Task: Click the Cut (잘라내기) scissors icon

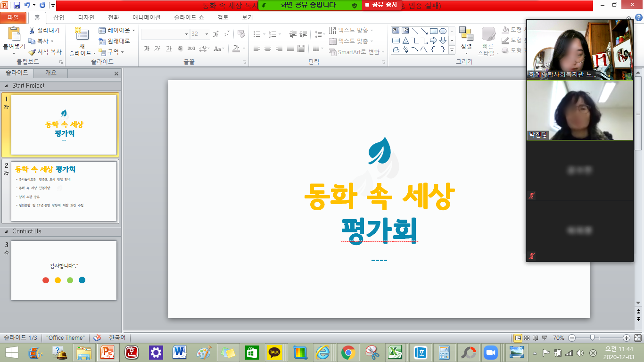Action: (32, 31)
